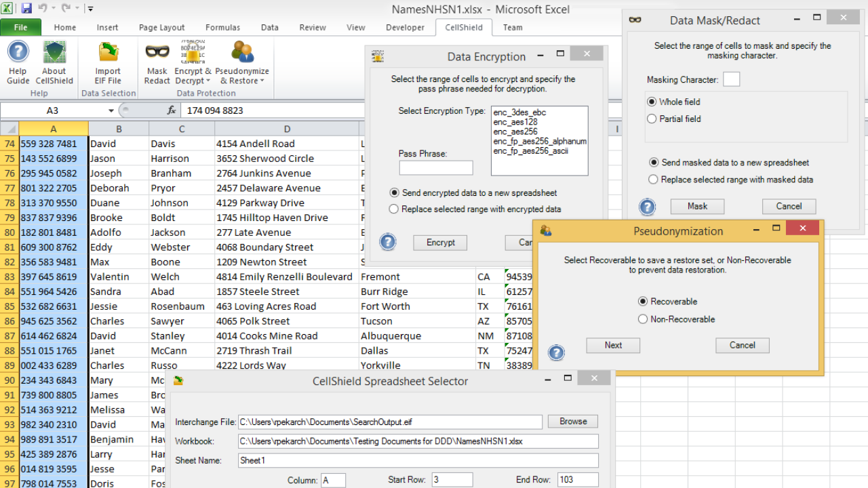This screenshot has width=868, height=488.
Task: Click the Excel application icon in title bar
Action: point(8,9)
